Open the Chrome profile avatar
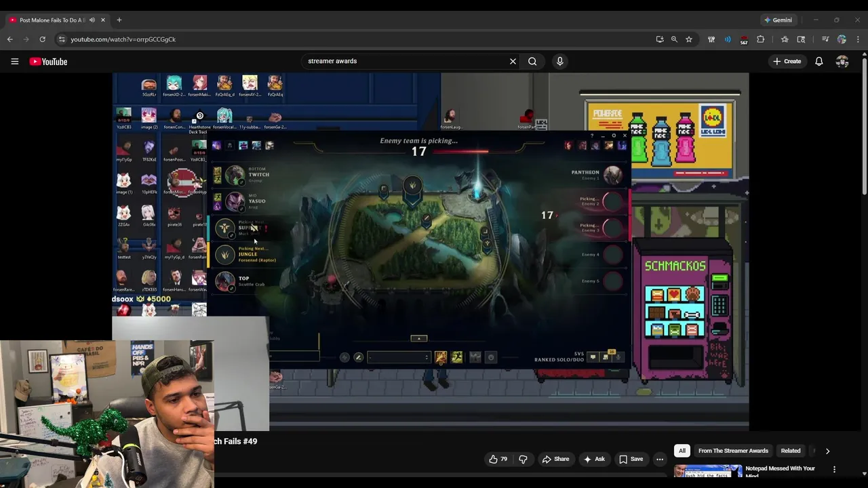 point(842,39)
